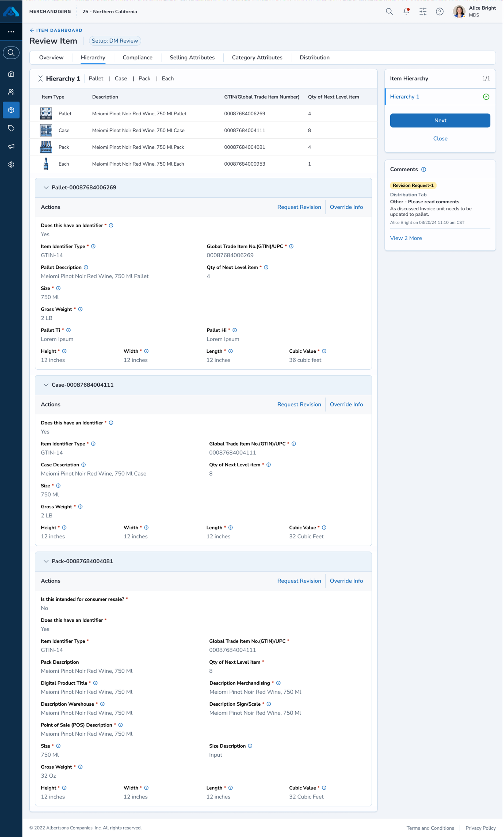Viewport: 504px width, 837px height.
Task: Switch to the Compliance tab
Action: [x=138, y=58]
